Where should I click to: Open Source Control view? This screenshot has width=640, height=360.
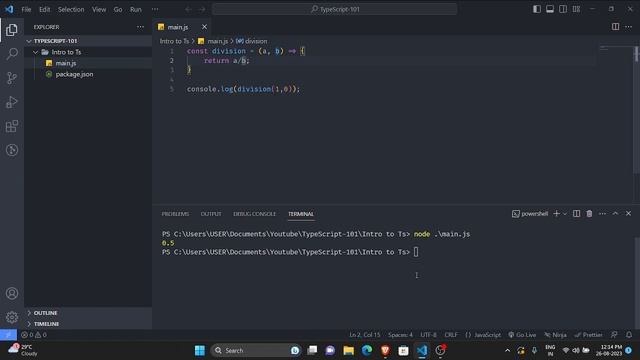[x=12, y=78]
